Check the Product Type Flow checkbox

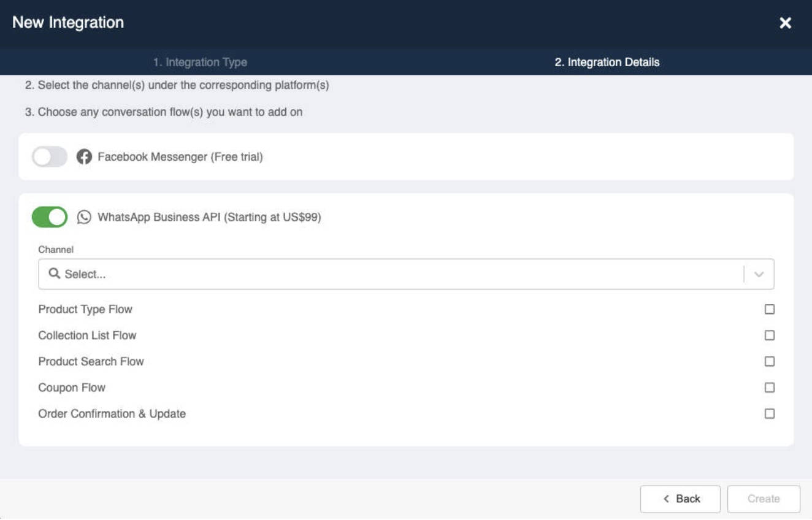(x=769, y=310)
